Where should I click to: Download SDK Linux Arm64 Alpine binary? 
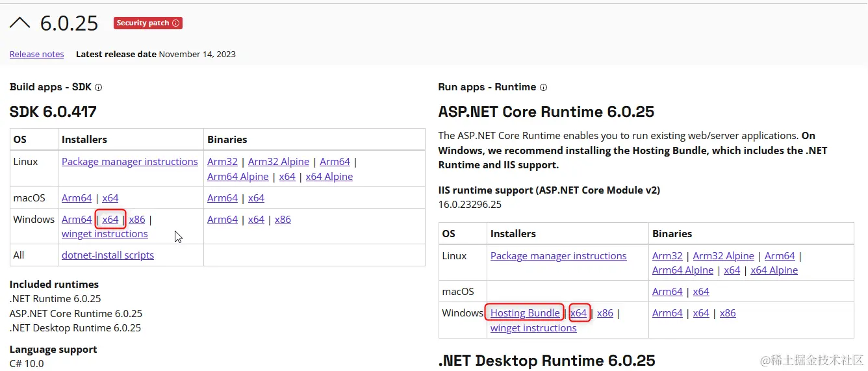(x=238, y=177)
